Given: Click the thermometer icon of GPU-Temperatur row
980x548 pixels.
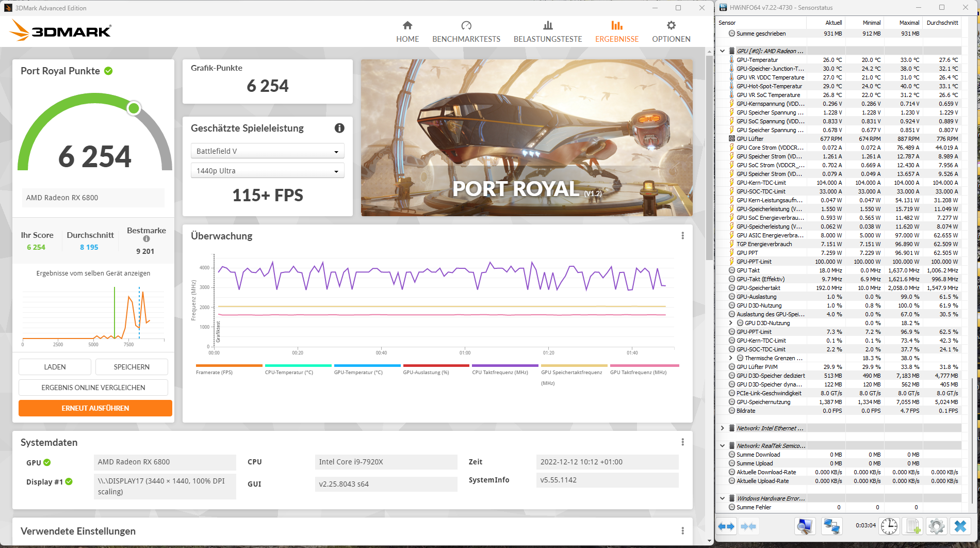Looking at the screenshot, I should tap(731, 60).
